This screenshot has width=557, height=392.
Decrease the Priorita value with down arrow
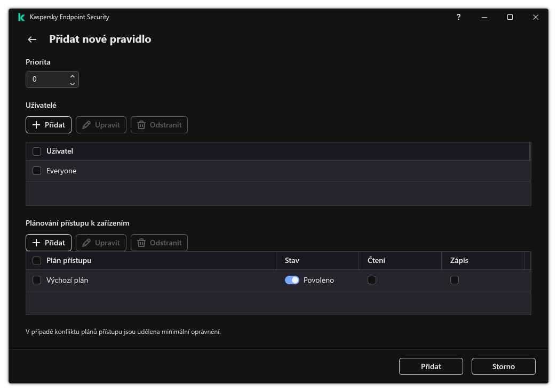(73, 83)
